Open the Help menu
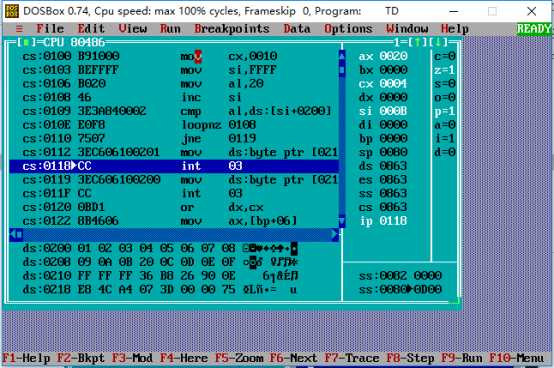 (455, 29)
